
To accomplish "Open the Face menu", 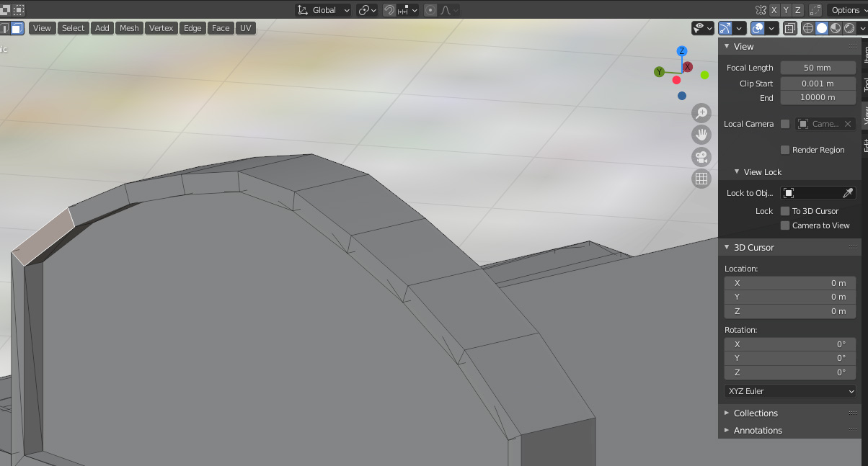I will click(x=221, y=28).
